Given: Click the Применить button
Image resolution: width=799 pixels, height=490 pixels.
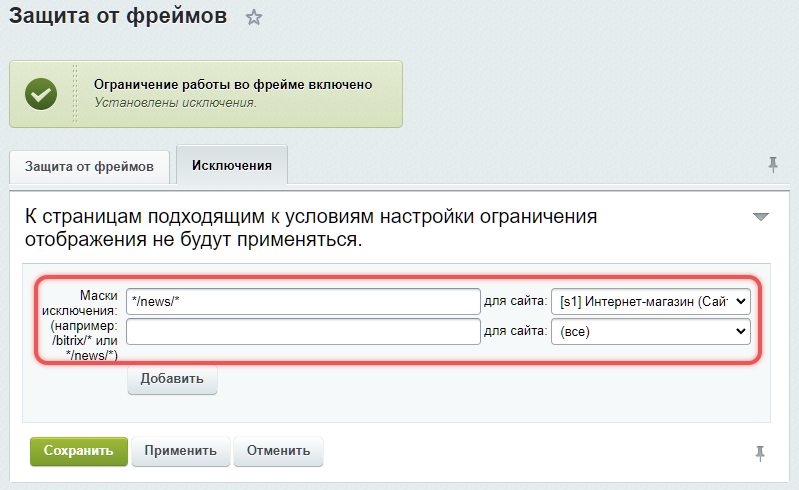Looking at the screenshot, I should pyautogui.click(x=181, y=451).
